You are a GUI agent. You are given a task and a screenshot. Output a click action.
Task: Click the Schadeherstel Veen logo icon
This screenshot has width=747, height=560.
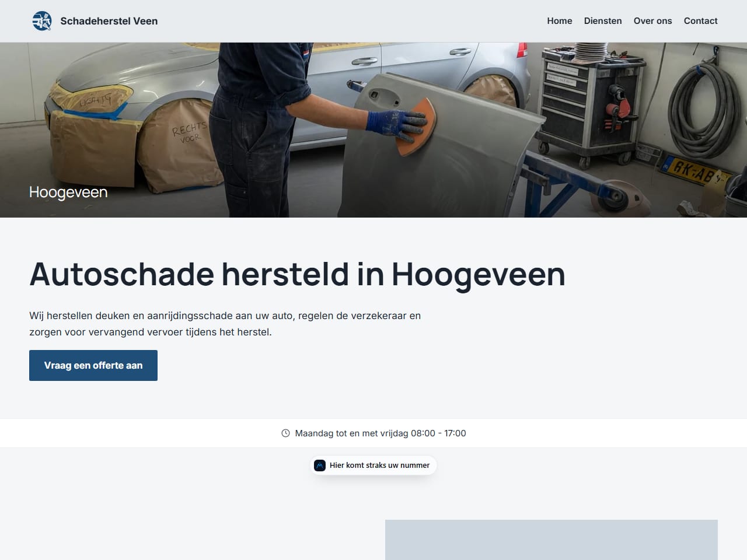click(42, 21)
